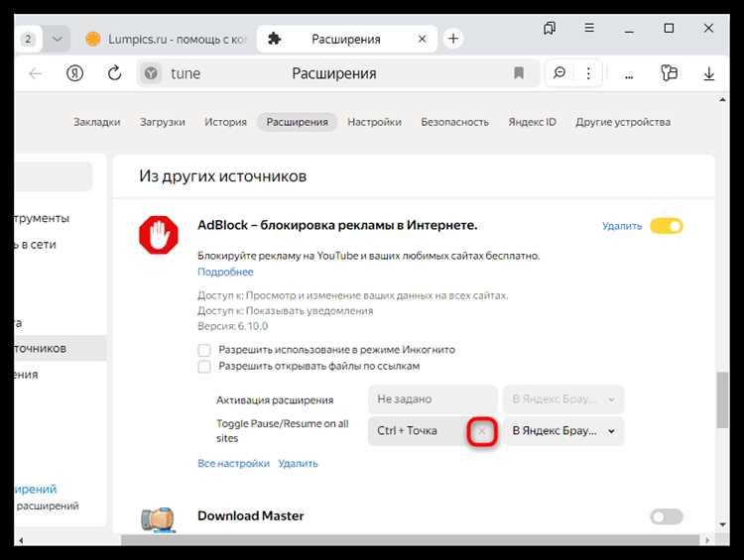Open the bookmarks collections icon in title bar
Screen dimensions: 744x560
[550, 28]
